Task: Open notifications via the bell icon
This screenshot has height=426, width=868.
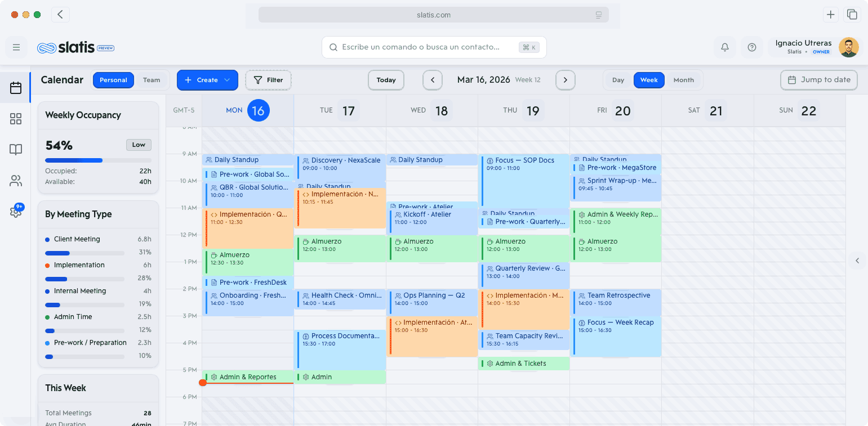Action: (x=725, y=47)
